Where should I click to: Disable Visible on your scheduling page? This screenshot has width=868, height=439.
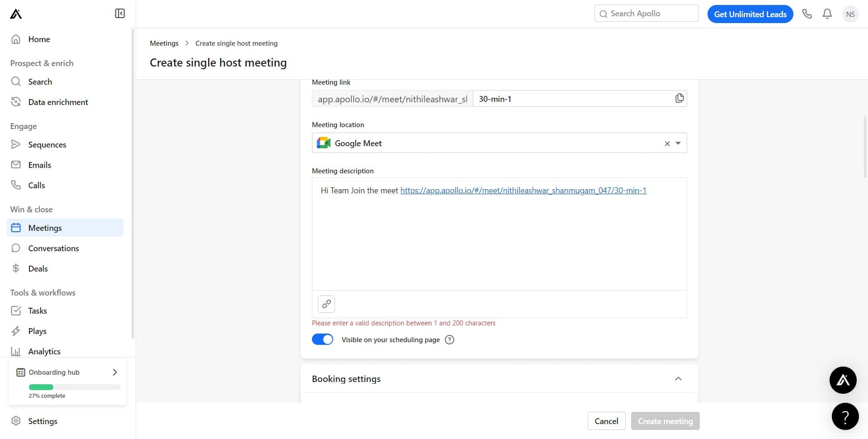(x=322, y=339)
